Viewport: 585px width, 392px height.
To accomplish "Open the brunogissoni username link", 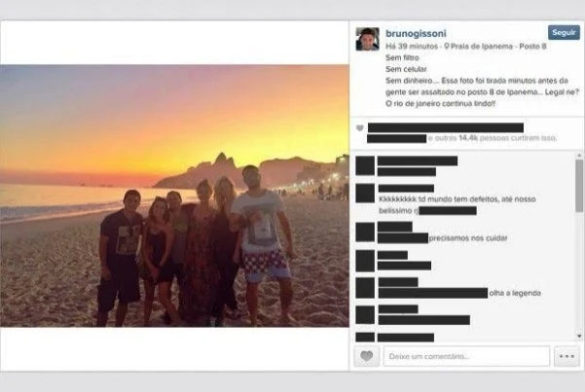I will click(416, 34).
